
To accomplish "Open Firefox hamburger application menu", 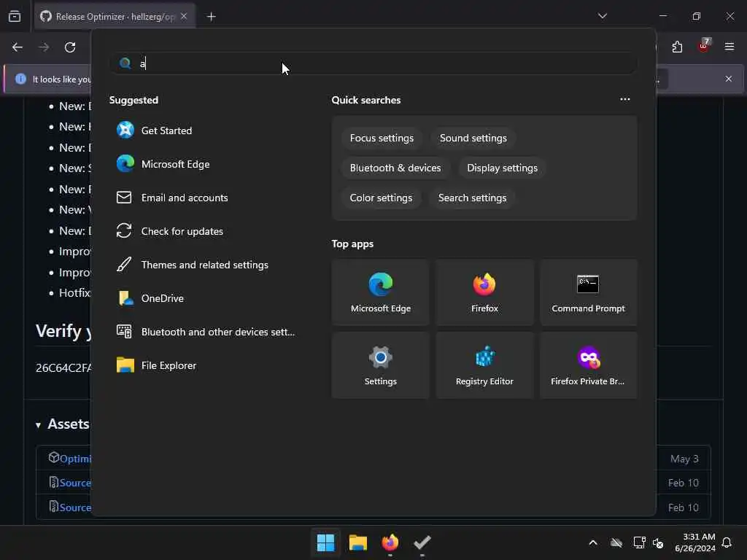I will coord(729,47).
